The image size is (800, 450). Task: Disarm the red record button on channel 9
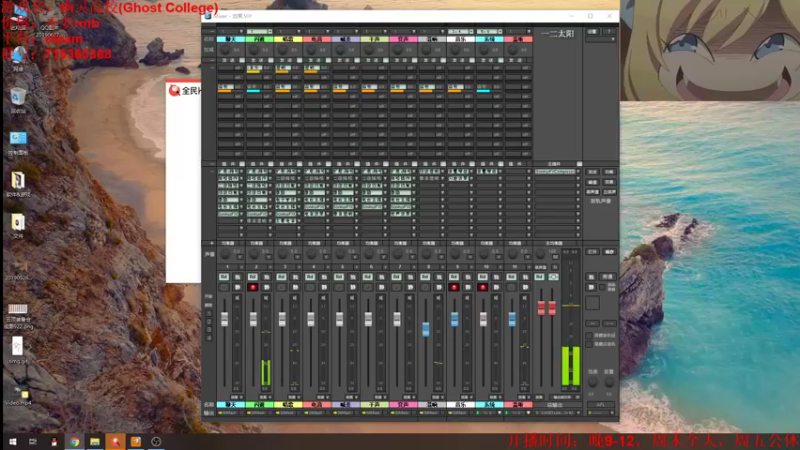454,288
